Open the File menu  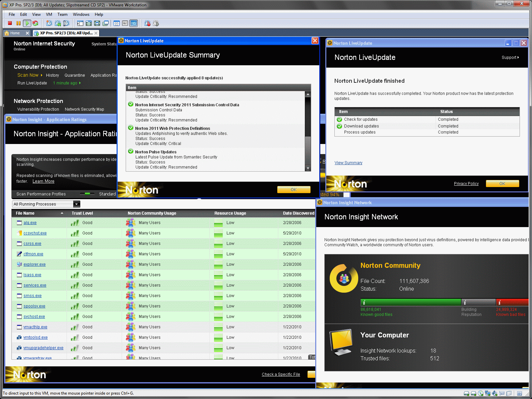click(12, 14)
